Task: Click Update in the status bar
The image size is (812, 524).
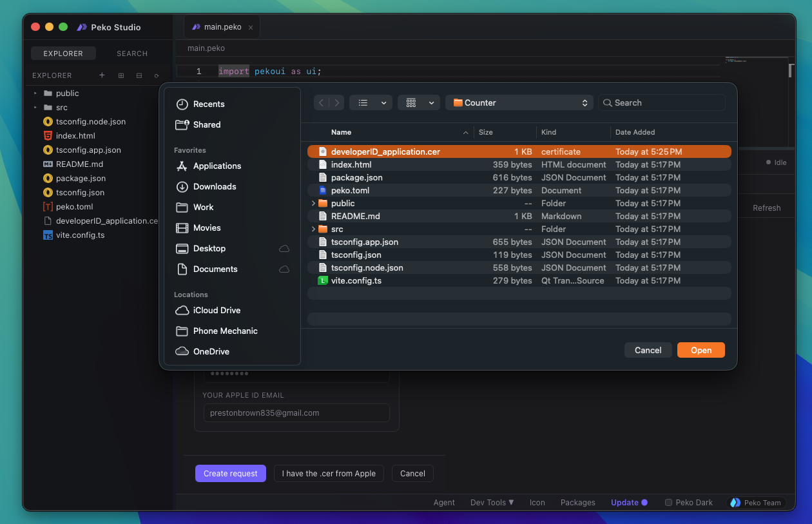Action: 629,503
